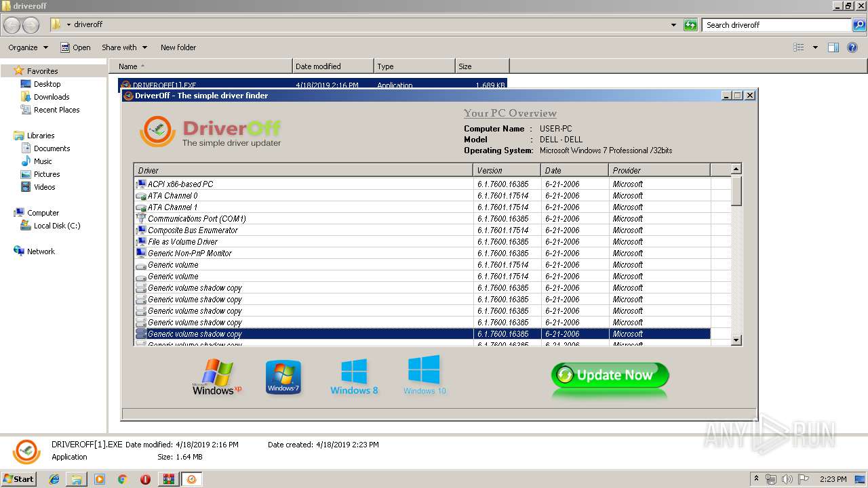Click New folder in Explorer toolbar
The height and width of the screenshot is (488, 868).
click(x=178, y=47)
